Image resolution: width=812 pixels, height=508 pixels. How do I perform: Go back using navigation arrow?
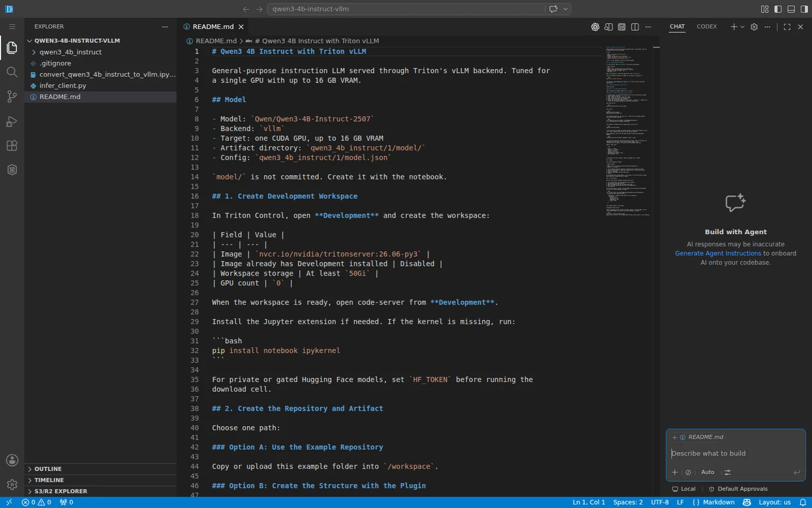[246, 9]
